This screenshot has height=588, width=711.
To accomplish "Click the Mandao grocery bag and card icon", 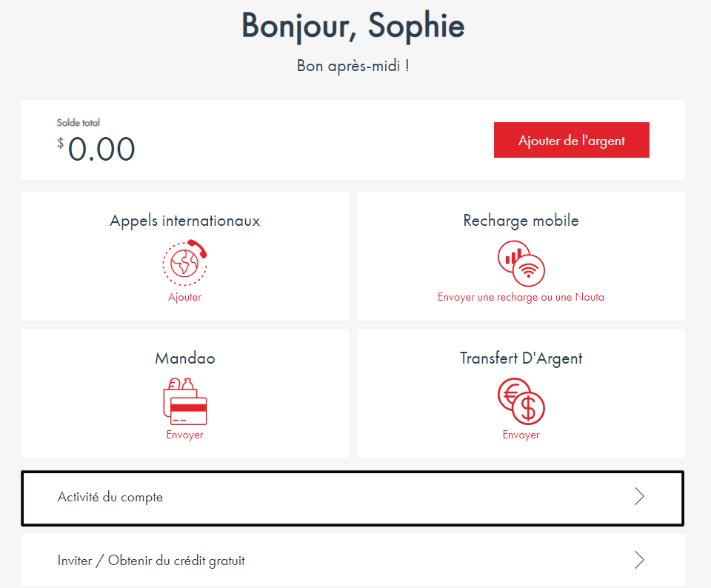I will pyautogui.click(x=184, y=401).
